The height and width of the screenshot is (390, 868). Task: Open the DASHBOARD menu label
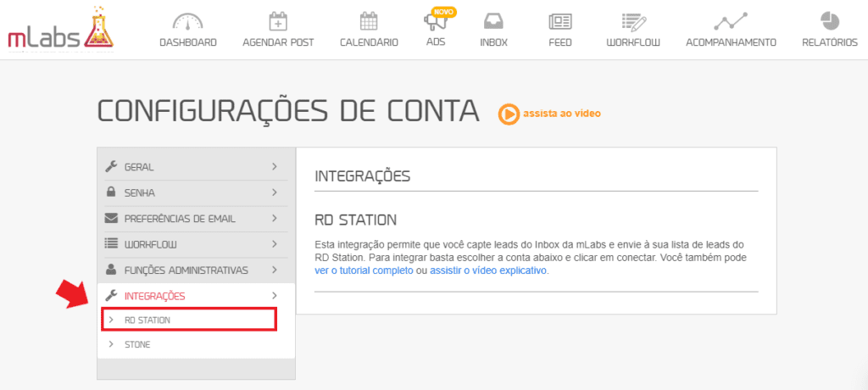click(187, 42)
